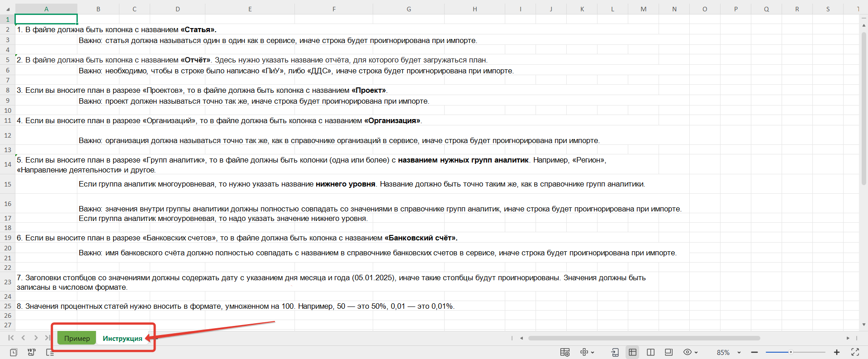Select the Инструкция sheet tab
868x359 pixels.
pyautogui.click(x=122, y=338)
